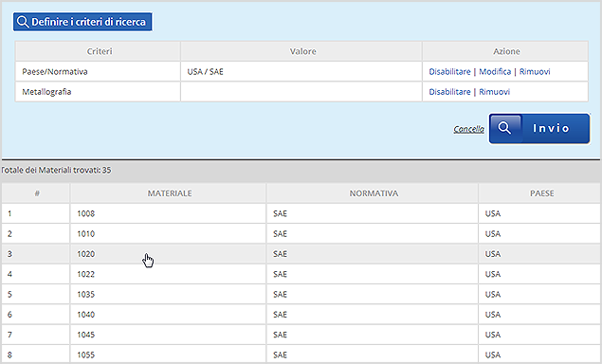Click the Valore column header
The height and width of the screenshot is (364, 602).
tap(301, 51)
